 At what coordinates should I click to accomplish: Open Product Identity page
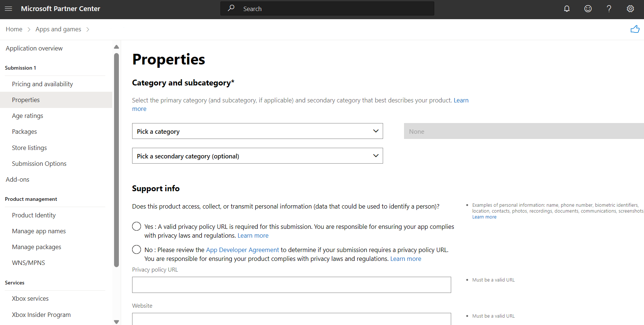tap(34, 215)
